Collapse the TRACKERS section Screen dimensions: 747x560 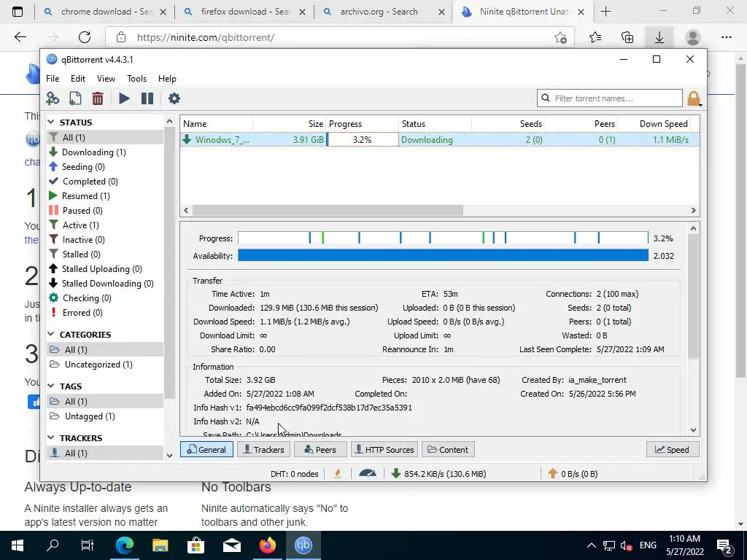[51, 438]
